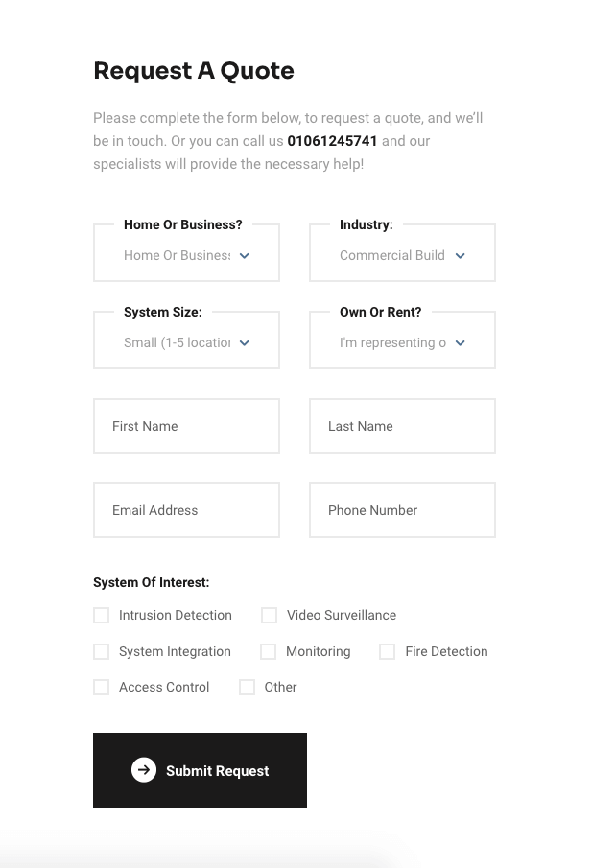Screen dimensions: 592x868
Task: Tick the System Integration checkbox
Action: pyautogui.click(x=102, y=651)
